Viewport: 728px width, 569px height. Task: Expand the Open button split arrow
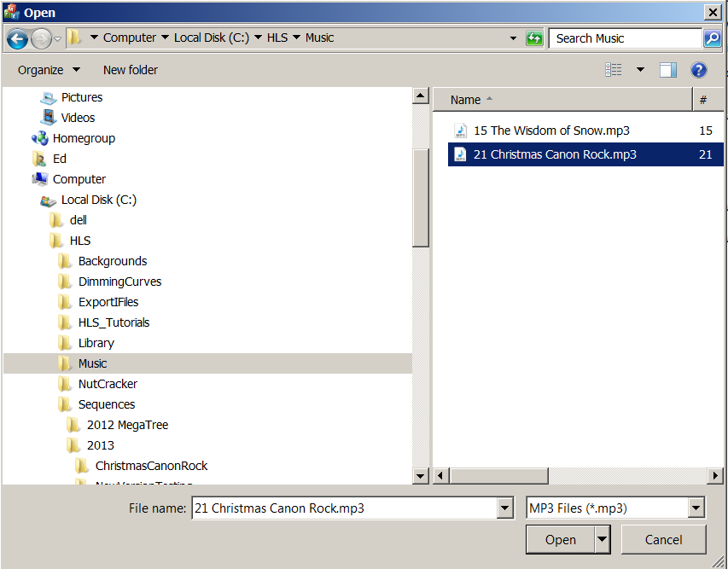pos(603,540)
